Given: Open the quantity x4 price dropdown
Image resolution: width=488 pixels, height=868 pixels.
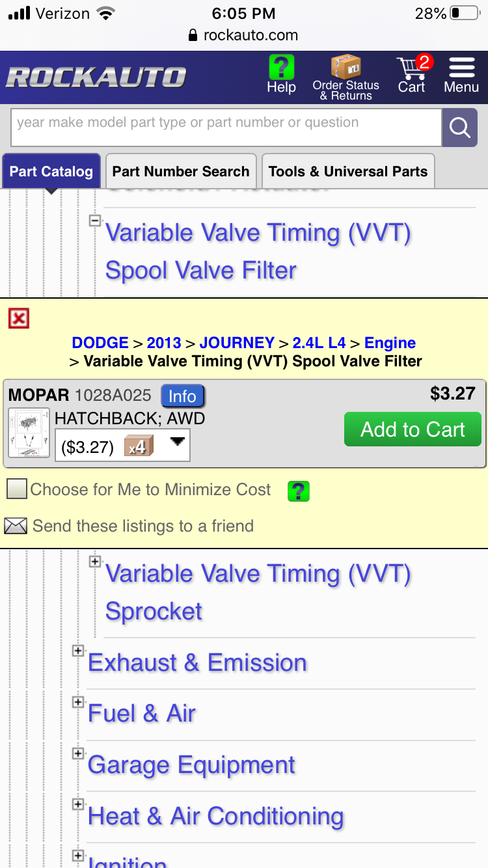Looking at the screenshot, I should tap(122, 446).
